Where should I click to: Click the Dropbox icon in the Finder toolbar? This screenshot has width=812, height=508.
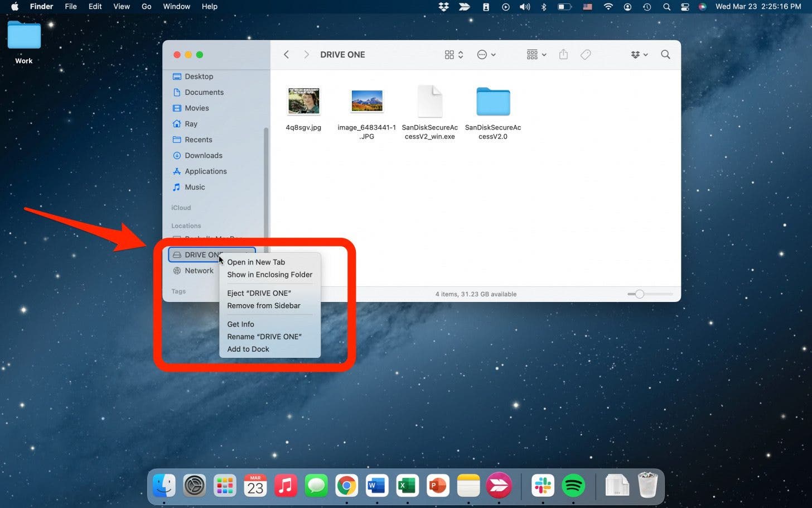[x=635, y=54]
